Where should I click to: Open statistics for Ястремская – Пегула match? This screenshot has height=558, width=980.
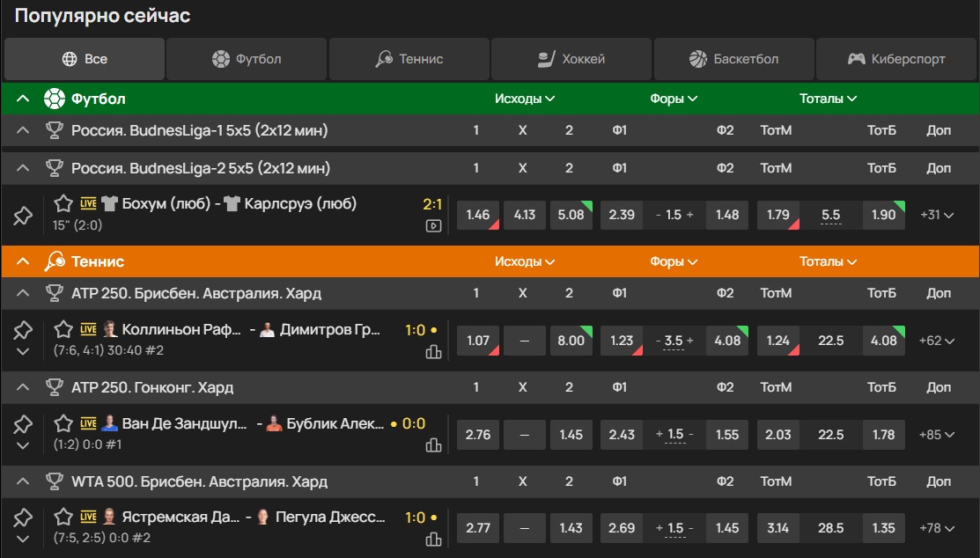[433, 540]
